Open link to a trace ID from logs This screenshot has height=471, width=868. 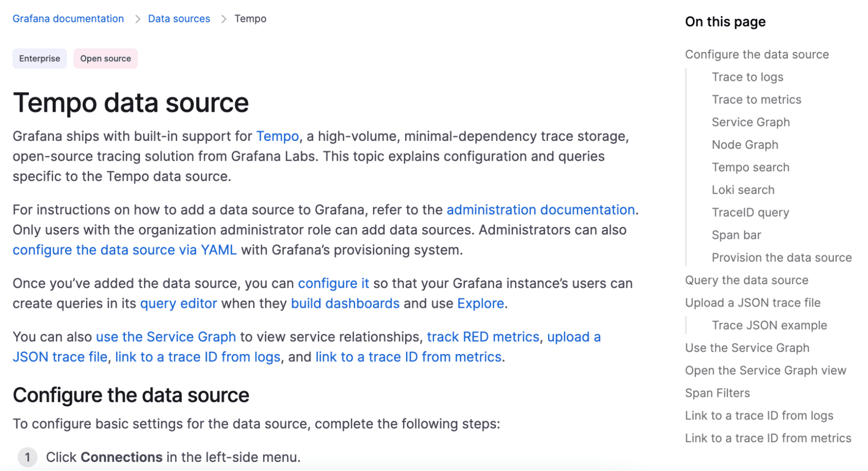(x=198, y=357)
